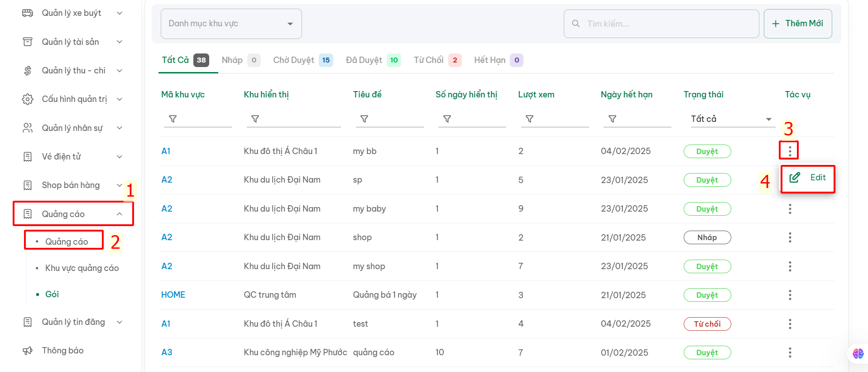Click the assistant chat icon at bottom right
Viewport: 868px width, 372px height.
858,353
